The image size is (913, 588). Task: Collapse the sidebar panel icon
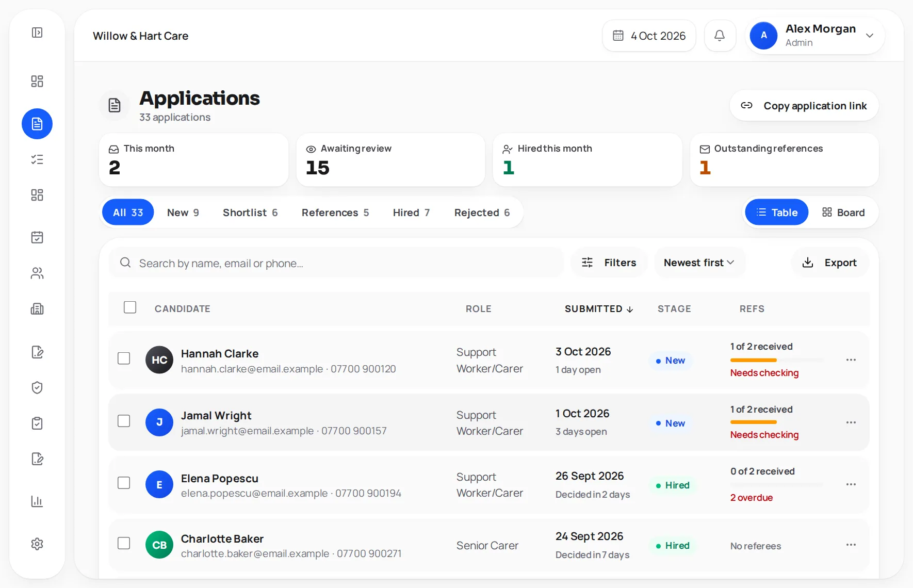(37, 32)
